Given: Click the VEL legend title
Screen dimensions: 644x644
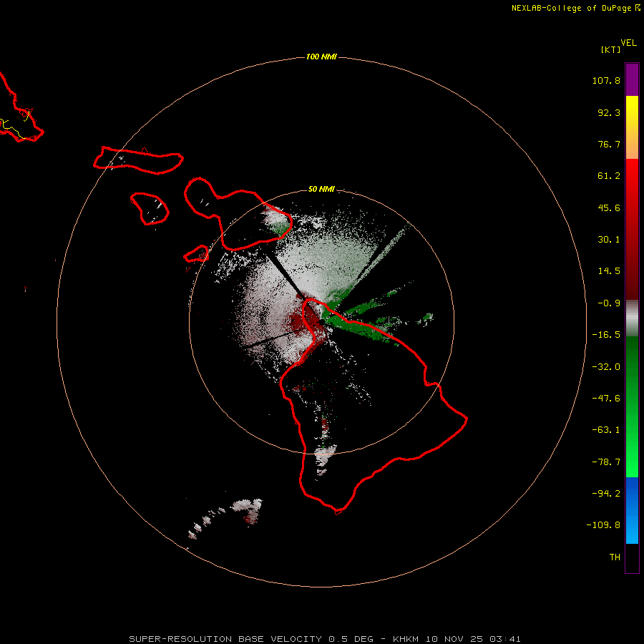Looking at the screenshot, I should point(628,43).
